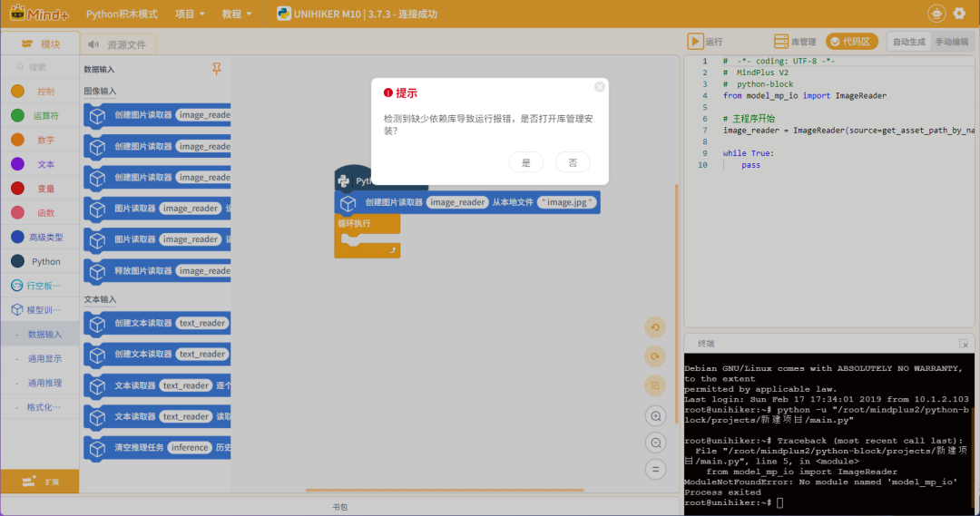The width and height of the screenshot is (980, 516).
Task: Switch to 手动编辑 mode
Action: tap(952, 42)
